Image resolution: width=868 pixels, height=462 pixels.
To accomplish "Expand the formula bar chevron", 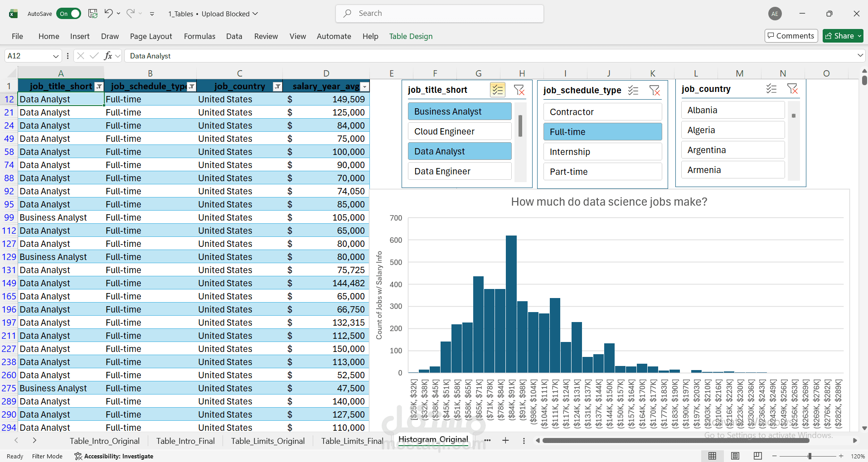I will click(x=860, y=56).
